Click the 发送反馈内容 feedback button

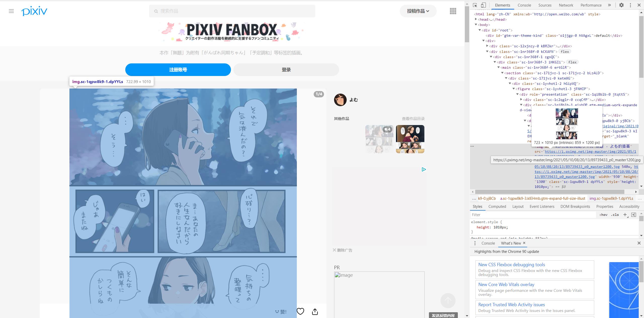click(x=443, y=315)
